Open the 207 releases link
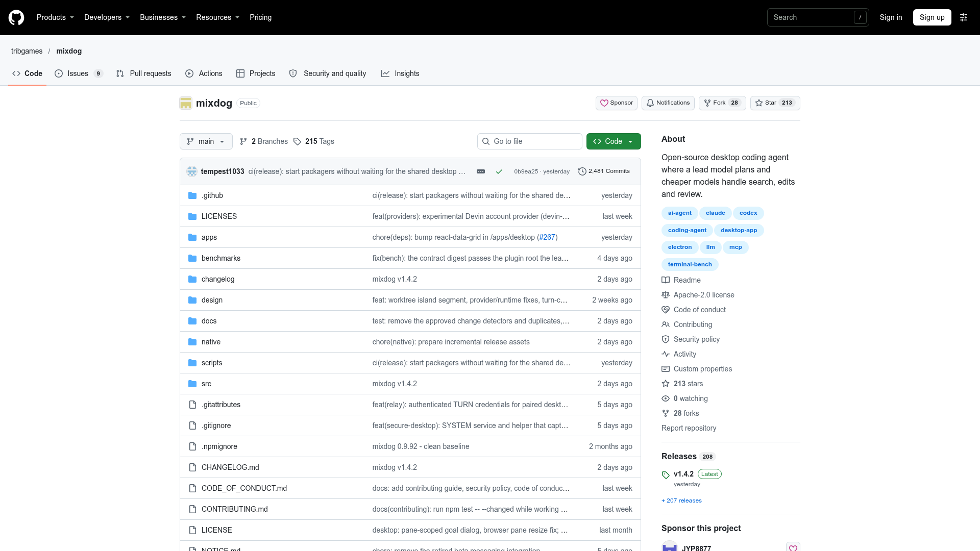Viewport: 980px width, 551px height. (x=681, y=500)
